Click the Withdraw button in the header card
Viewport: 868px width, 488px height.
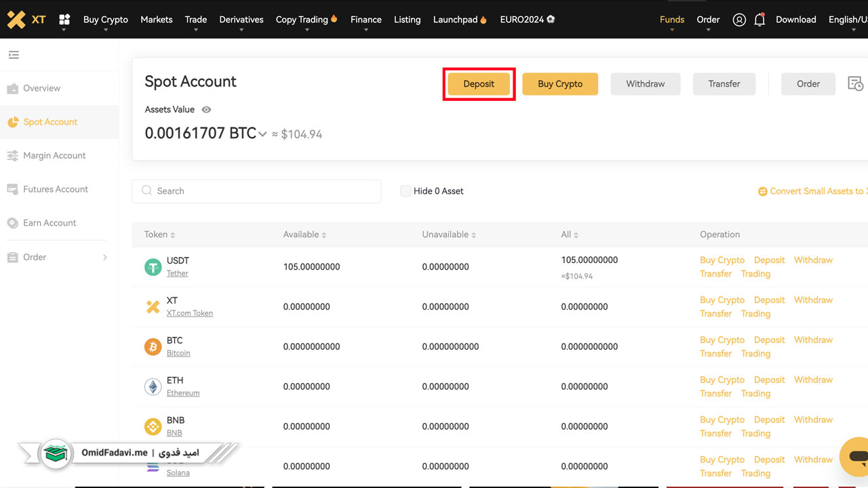(x=646, y=84)
